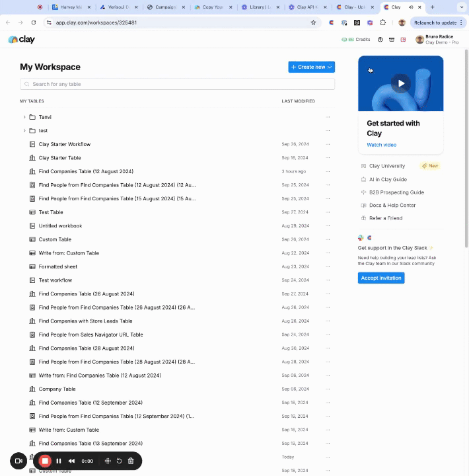Click the Search for any table field

pos(177,84)
